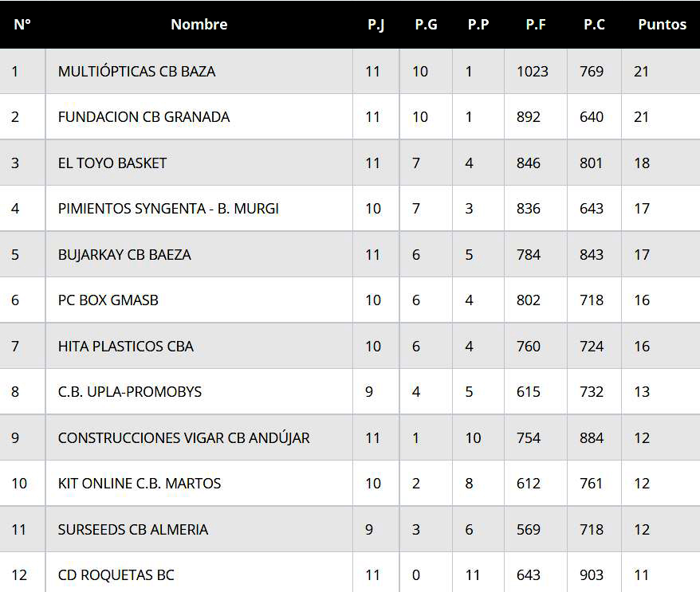The width and height of the screenshot is (700, 592).
Task: Select the P.C column header
Action: (594, 25)
